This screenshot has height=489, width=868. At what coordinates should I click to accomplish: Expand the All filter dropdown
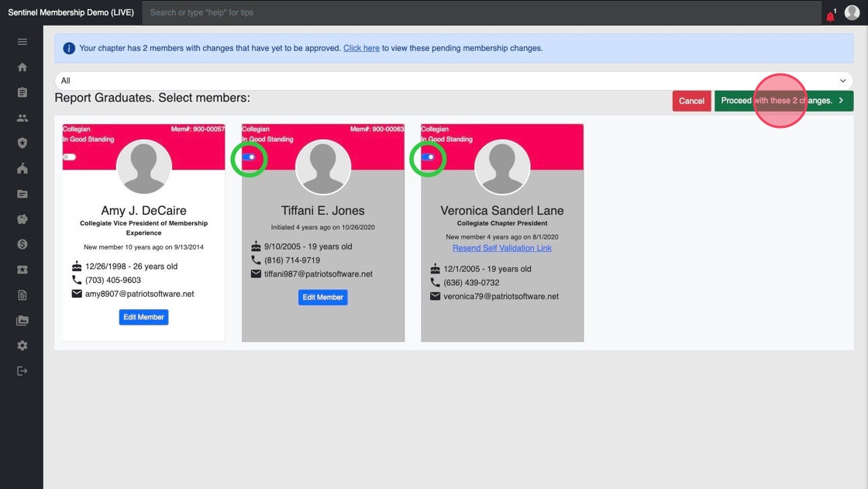pyautogui.click(x=454, y=81)
